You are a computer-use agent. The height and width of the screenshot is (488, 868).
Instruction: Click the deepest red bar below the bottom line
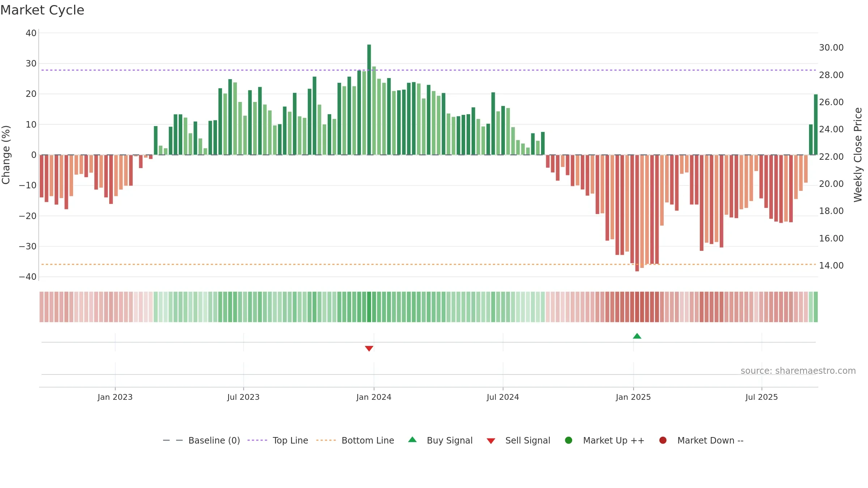(637, 213)
